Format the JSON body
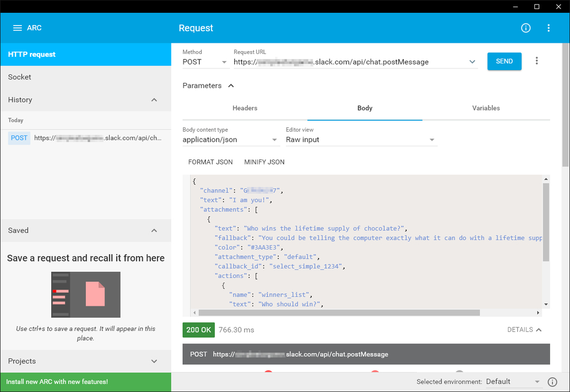This screenshot has height=392, width=570. (x=210, y=162)
